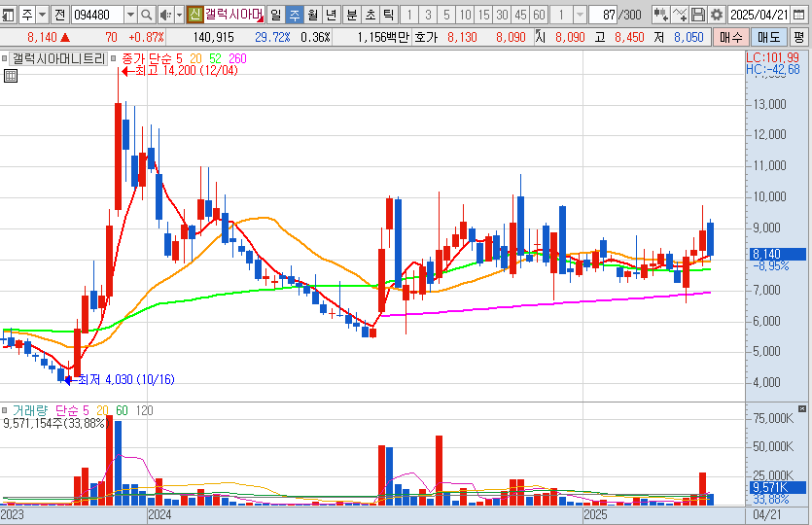Click the 전 button
Viewport: 812px width, 525px height.
pyautogui.click(x=59, y=15)
